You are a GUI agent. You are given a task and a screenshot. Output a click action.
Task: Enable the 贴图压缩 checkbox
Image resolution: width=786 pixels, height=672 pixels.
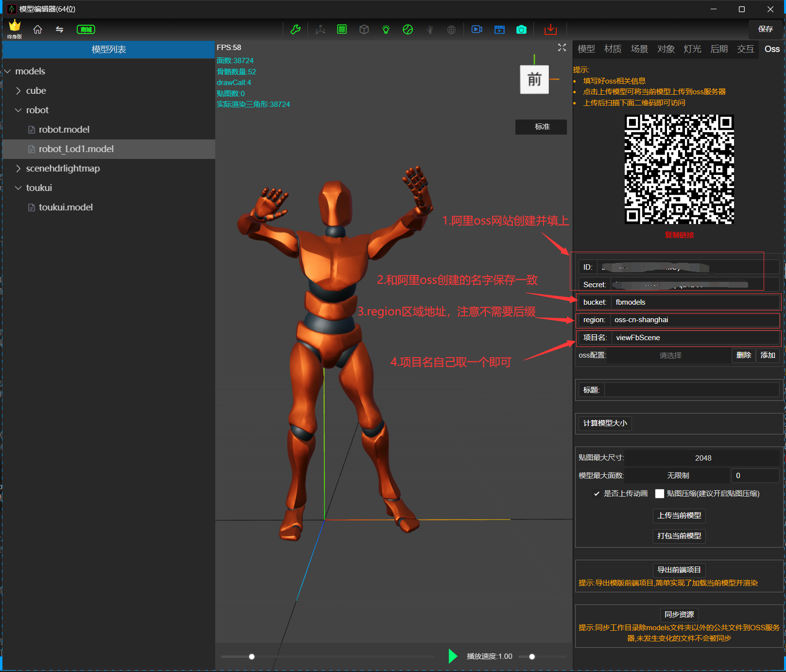[660, 494]
